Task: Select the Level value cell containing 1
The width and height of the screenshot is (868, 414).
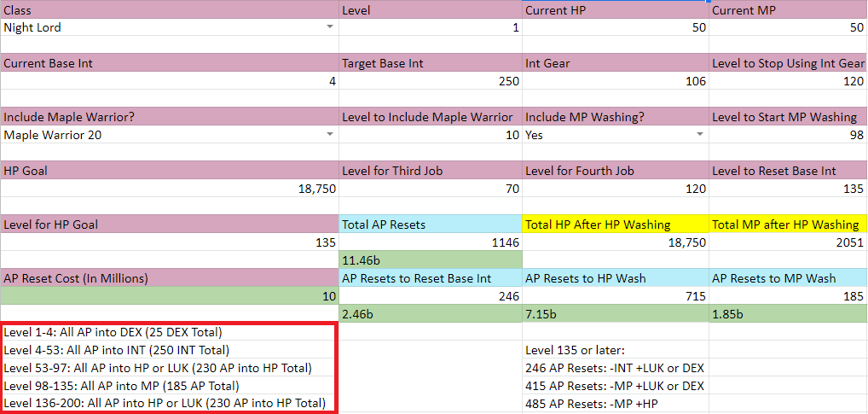Action: click(x=431, y=28)
